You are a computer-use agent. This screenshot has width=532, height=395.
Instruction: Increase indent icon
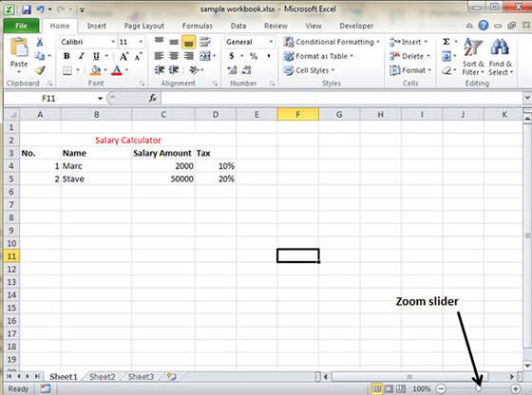174,70
